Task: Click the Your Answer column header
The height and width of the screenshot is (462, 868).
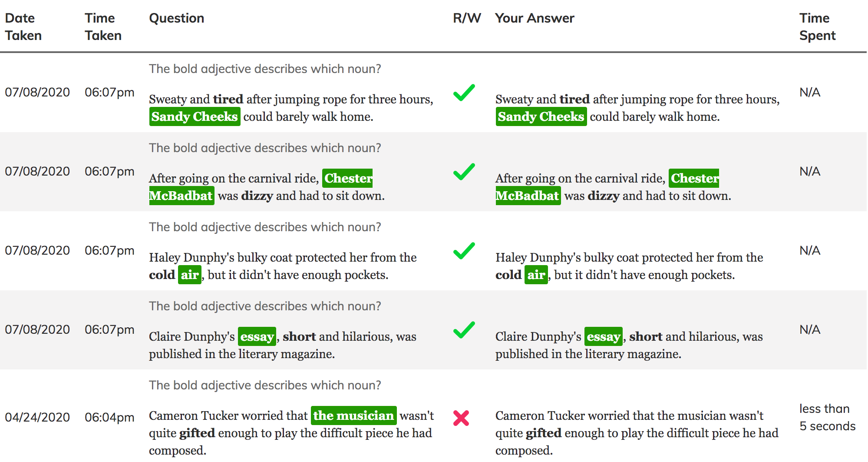Action: 535,18
